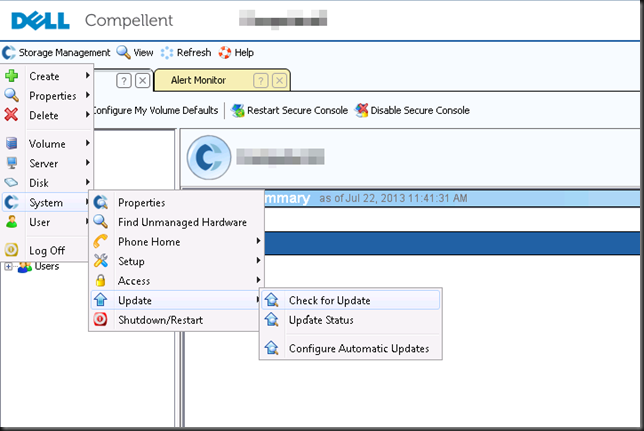This screenshot has height=431, width=644.
Task: Click the Phone Home handset icon
Action: click(101, 241)
